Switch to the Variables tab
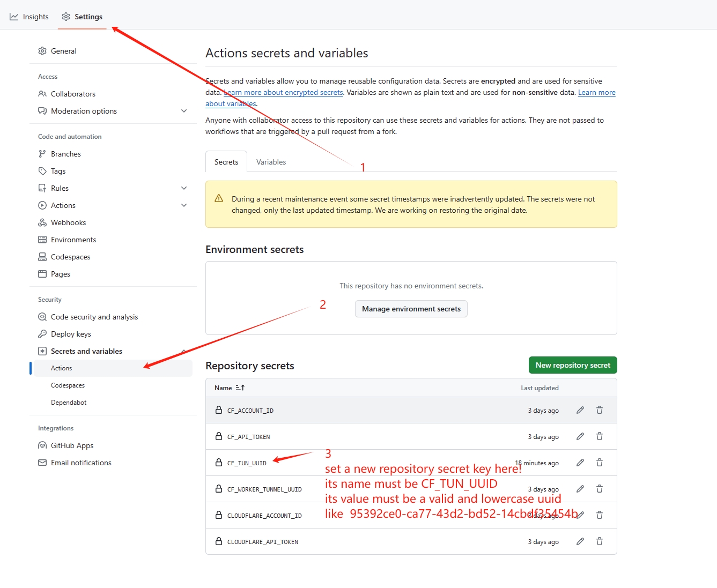Image resolution: width=717 pixels, height=588 pixels. point(271,162)
